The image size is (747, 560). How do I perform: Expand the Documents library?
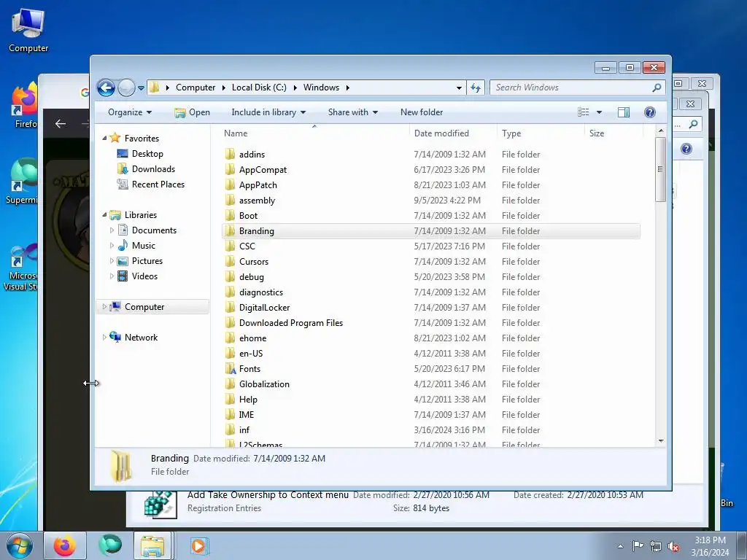coord(112,230)
